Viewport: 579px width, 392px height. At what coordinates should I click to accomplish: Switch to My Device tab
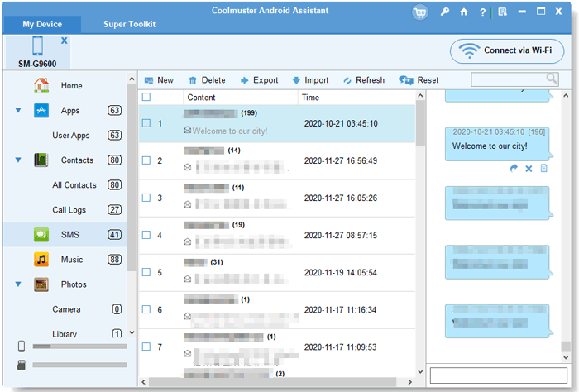[x=42, y=24]
